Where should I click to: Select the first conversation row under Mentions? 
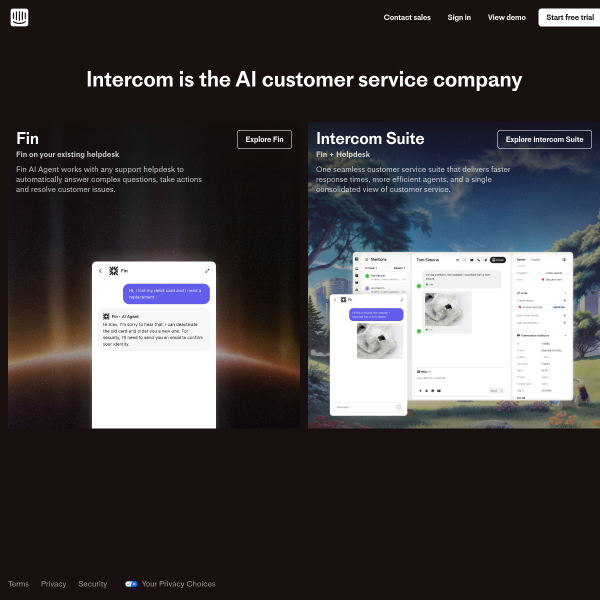point(385,277)
